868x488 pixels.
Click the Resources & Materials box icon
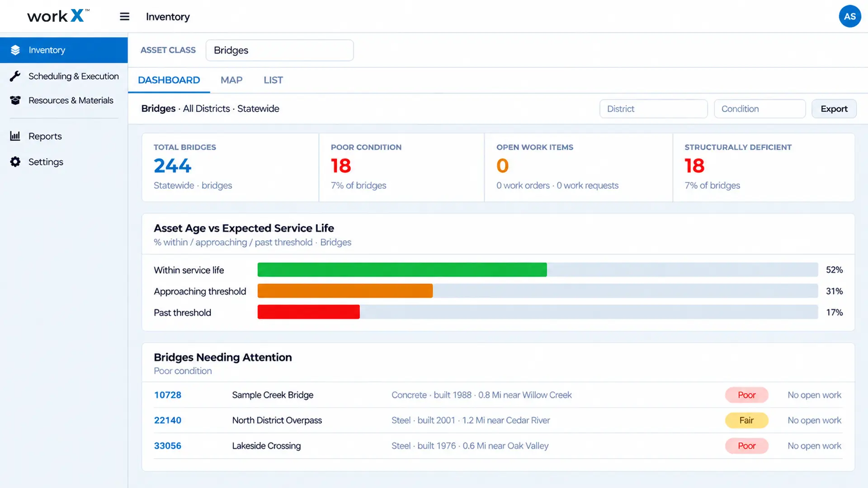15,100
